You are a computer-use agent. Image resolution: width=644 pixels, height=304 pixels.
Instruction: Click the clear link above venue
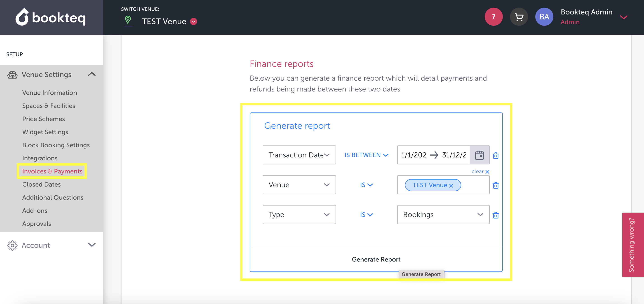[480, 172]
